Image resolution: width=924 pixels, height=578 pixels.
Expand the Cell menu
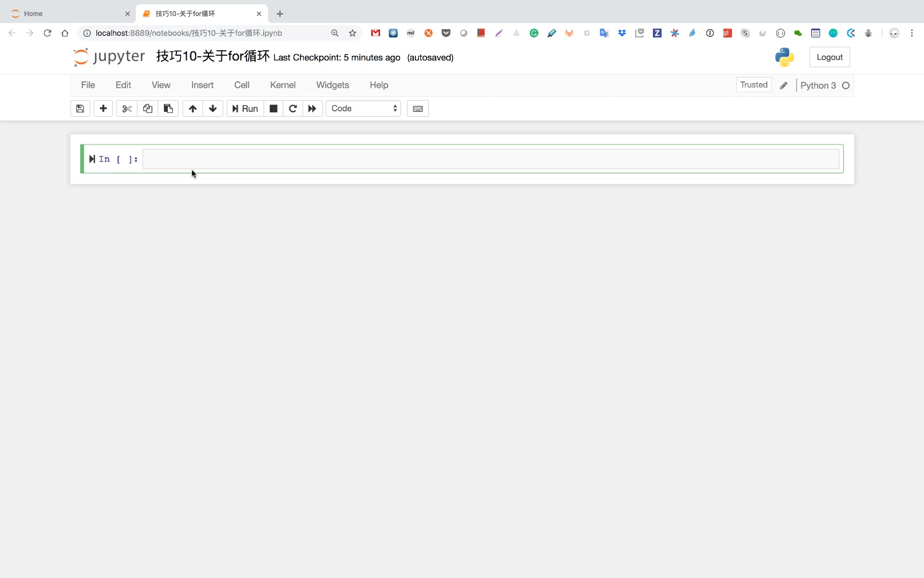click(242, 85)
